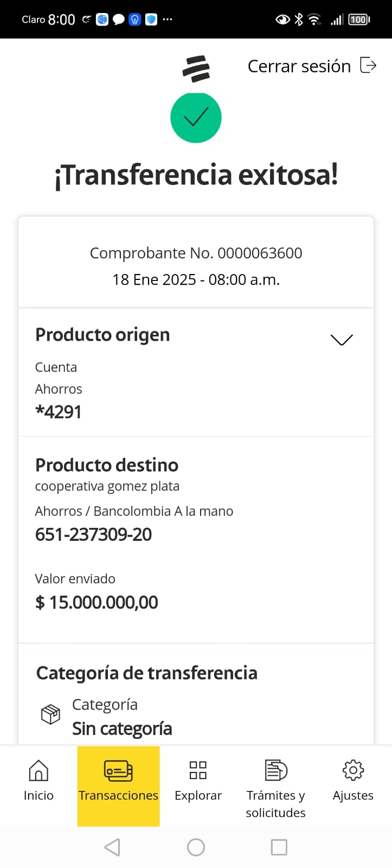
Task: Open Trámites y solicitudes document icon
Action: 275,770
